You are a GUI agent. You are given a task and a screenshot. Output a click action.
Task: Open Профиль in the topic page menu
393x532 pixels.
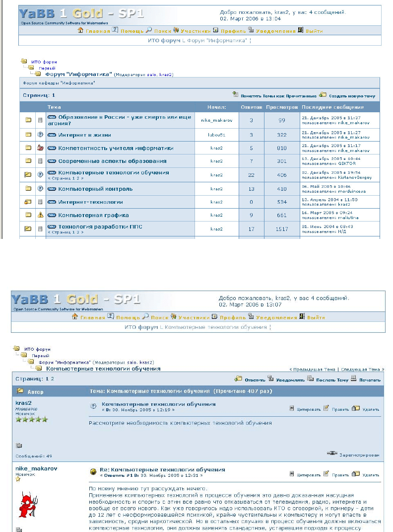232,317
